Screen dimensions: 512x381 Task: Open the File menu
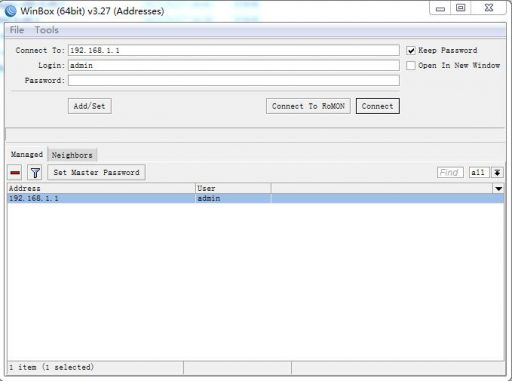(17, 30)
